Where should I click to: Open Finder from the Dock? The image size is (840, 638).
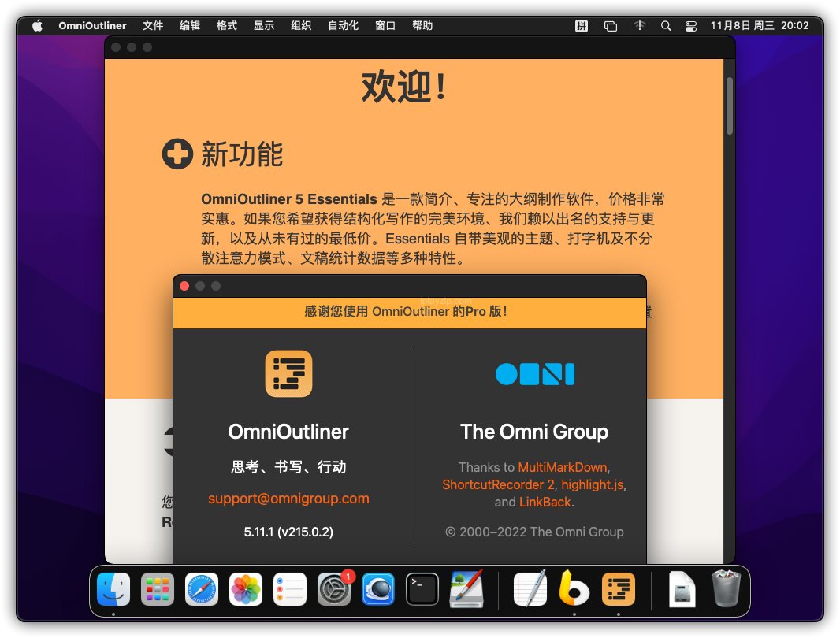click(x=113, y=589)
